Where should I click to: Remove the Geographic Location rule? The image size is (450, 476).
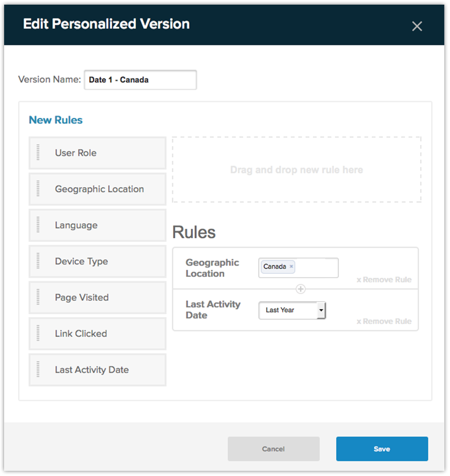(x=384, y=280)
